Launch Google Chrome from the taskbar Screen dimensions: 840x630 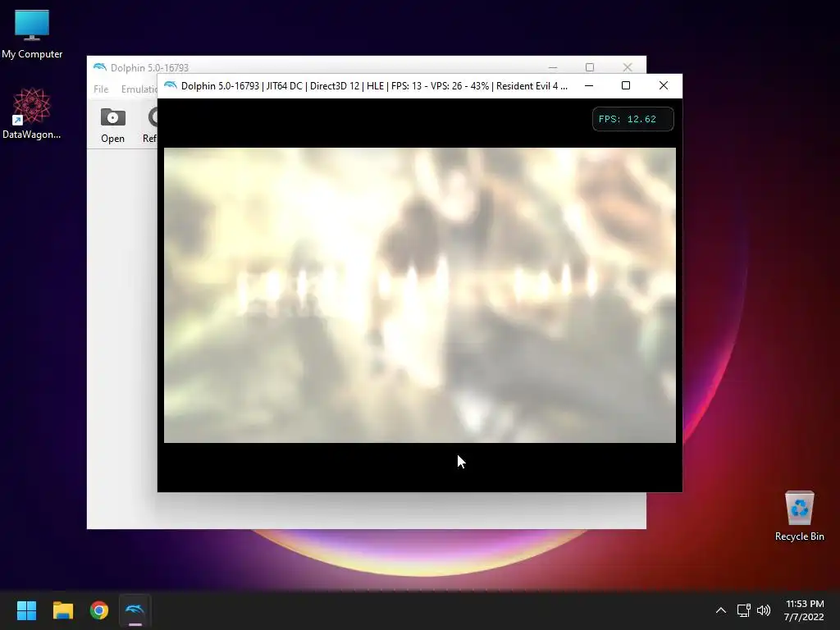[99, 610]
